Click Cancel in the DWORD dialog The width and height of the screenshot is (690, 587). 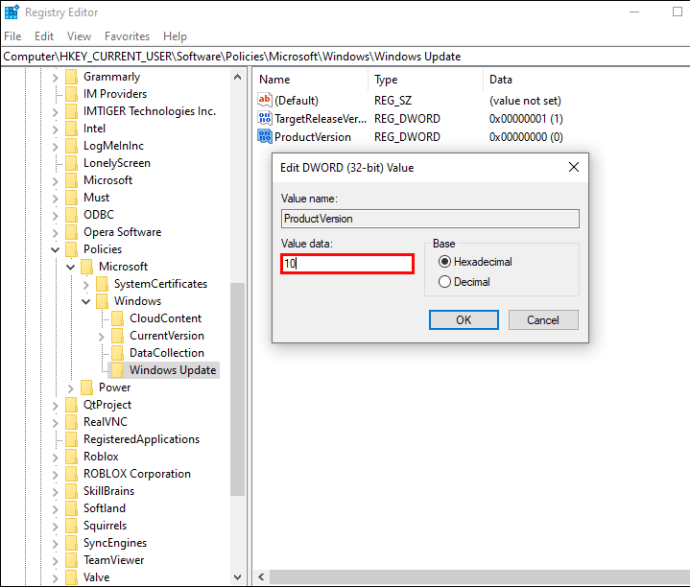(543, 320)
